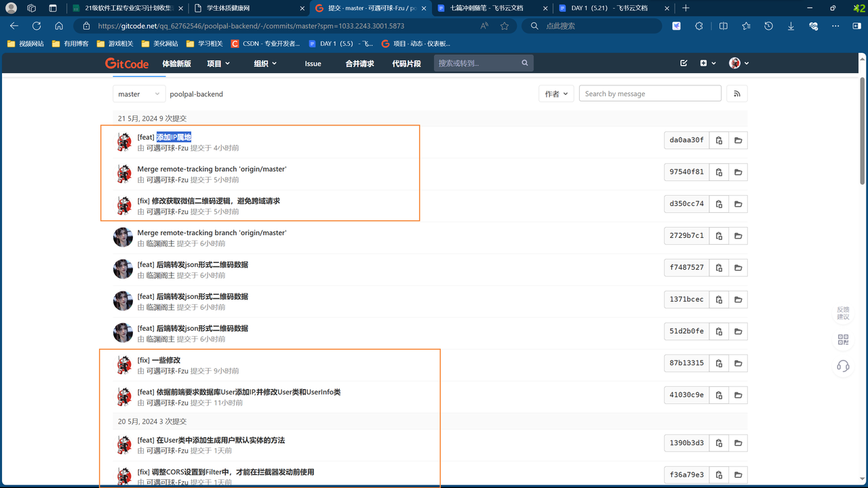Open the browser downloads panel

tap(791, 26)
